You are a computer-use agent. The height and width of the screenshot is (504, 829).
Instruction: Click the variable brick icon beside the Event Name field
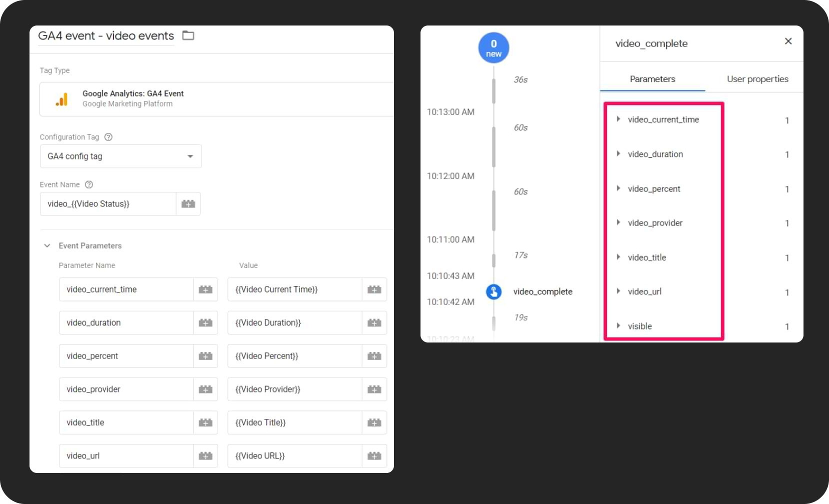point(188,203)
